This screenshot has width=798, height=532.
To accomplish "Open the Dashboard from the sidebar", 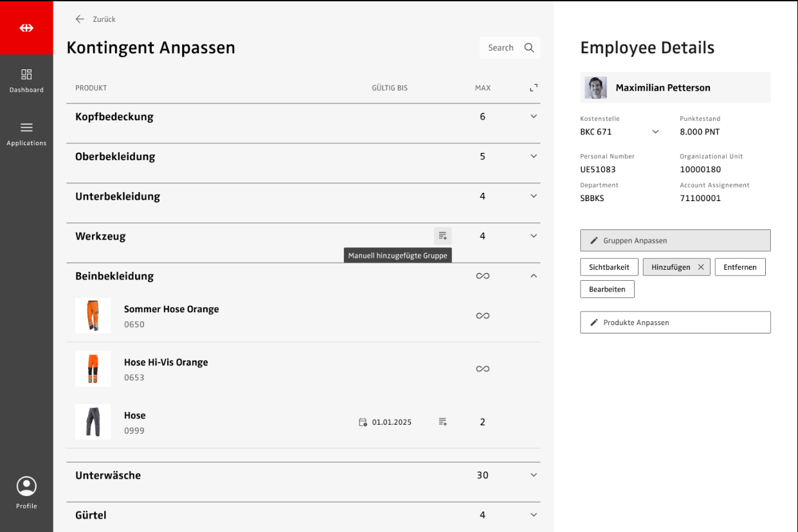I will coord(26,80).
